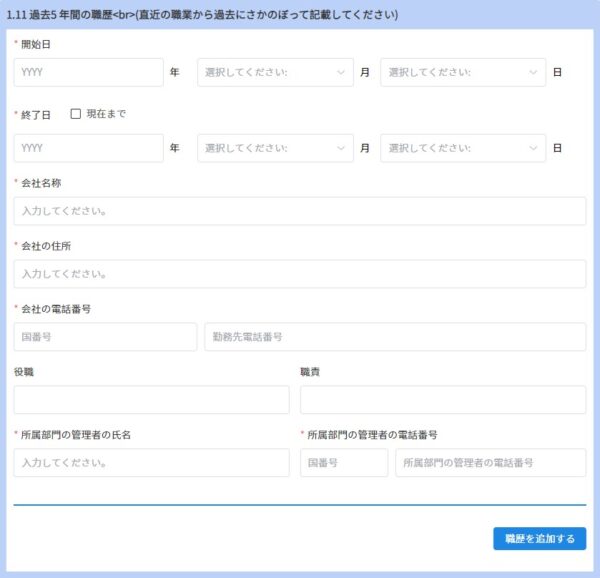Open the 開始日 day dropdown
This screenshot has height=578, width=600.
click(x=462, y=72)
